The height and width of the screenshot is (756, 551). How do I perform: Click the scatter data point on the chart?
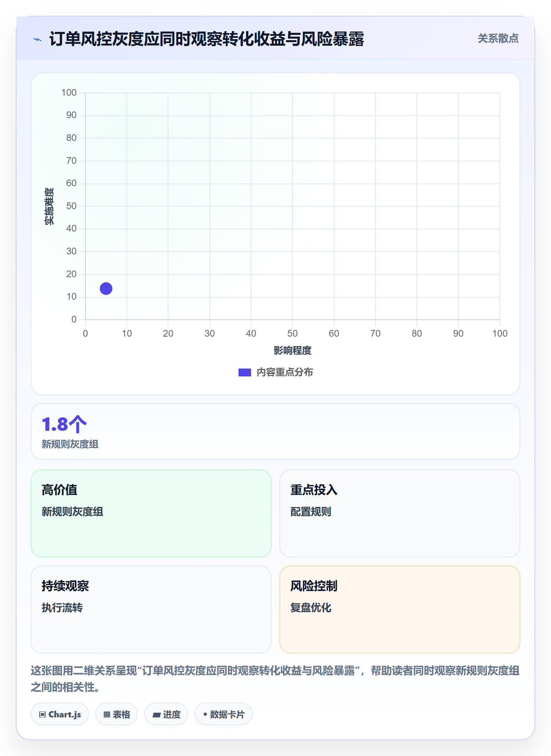106,289
